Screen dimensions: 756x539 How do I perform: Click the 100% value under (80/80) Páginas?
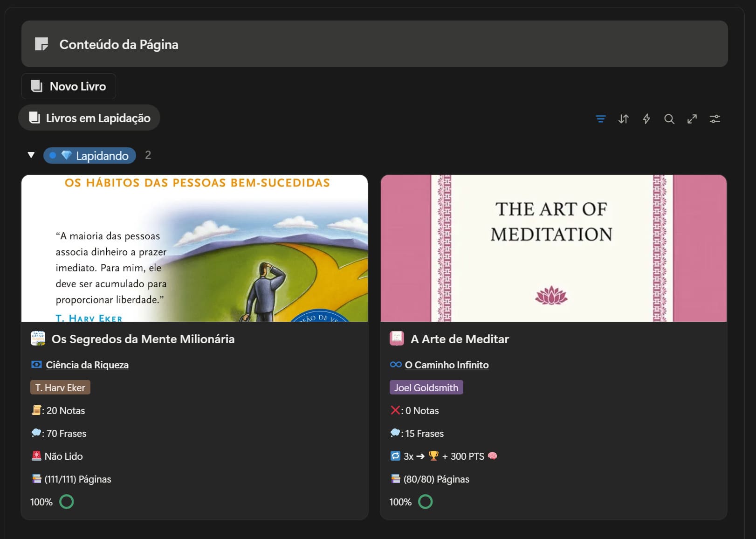click(400, 502)
